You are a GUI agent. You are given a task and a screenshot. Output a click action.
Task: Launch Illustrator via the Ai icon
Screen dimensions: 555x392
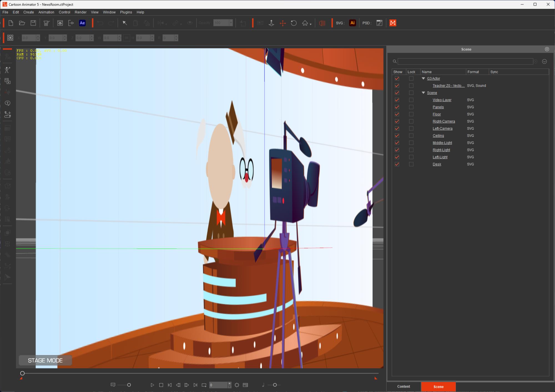coord(352,23)
